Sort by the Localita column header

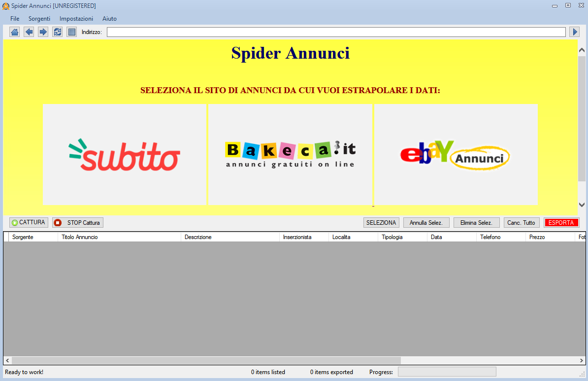353,237
